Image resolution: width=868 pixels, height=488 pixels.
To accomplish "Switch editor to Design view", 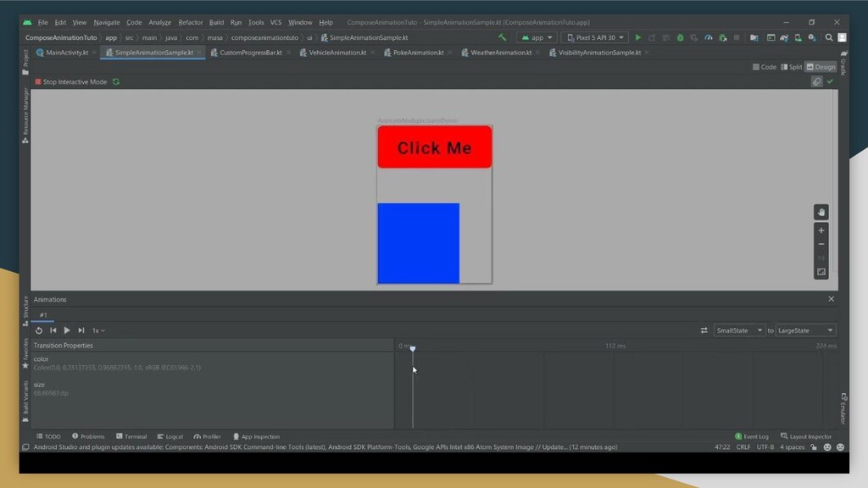I will click(x=821, y=67).
